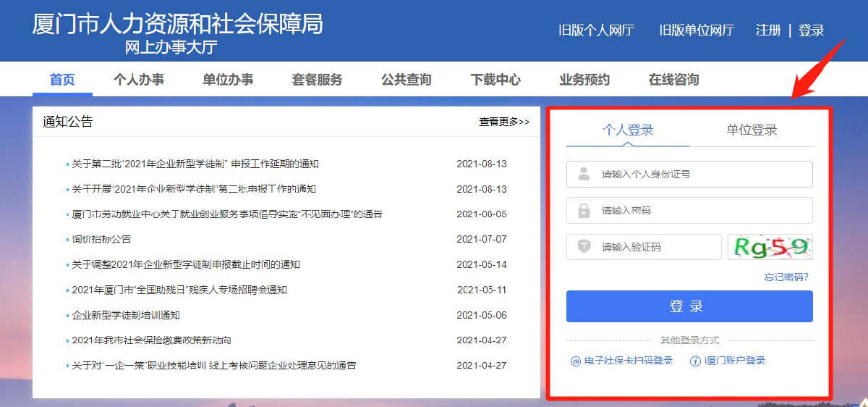
Task: Click the lock icon in password field
Action: pos(584,211)
